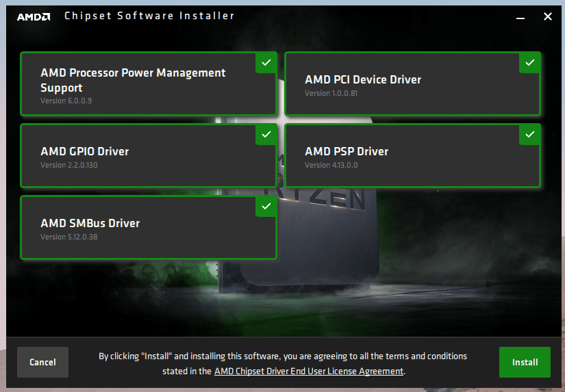Click 'Version 1.0.0.81' text
Viewport: 565px width, 392px height.
pyautogui.click(x=331, y=93)
